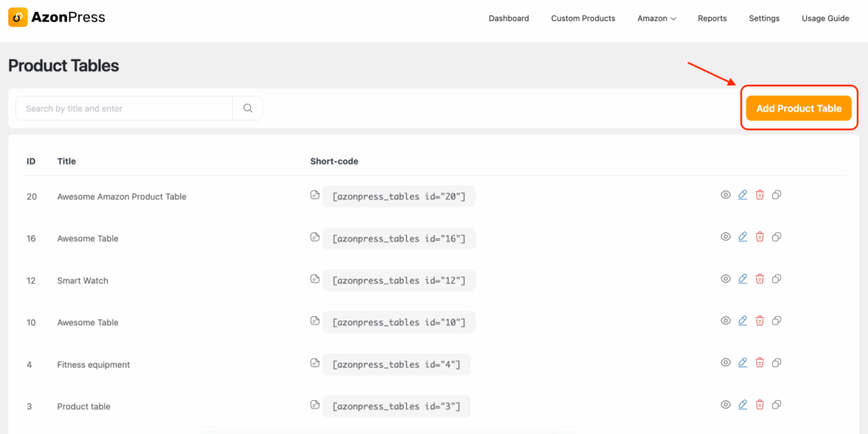Delete Product table row trash icon
The height and width of the screenshot is (434, 868).
tap(760, 404)
